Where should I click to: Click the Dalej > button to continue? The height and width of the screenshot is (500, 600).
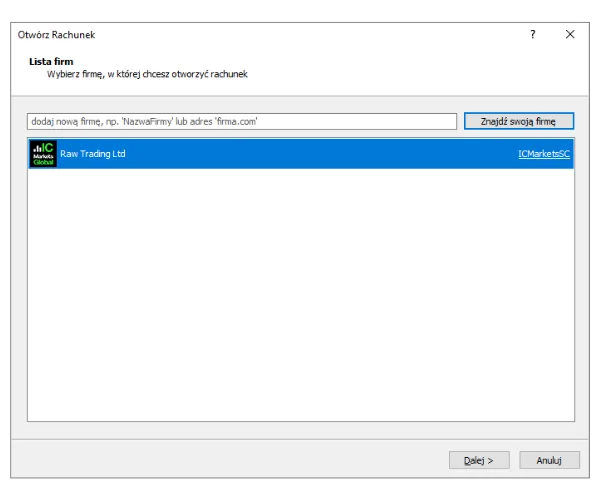(479, 460)
